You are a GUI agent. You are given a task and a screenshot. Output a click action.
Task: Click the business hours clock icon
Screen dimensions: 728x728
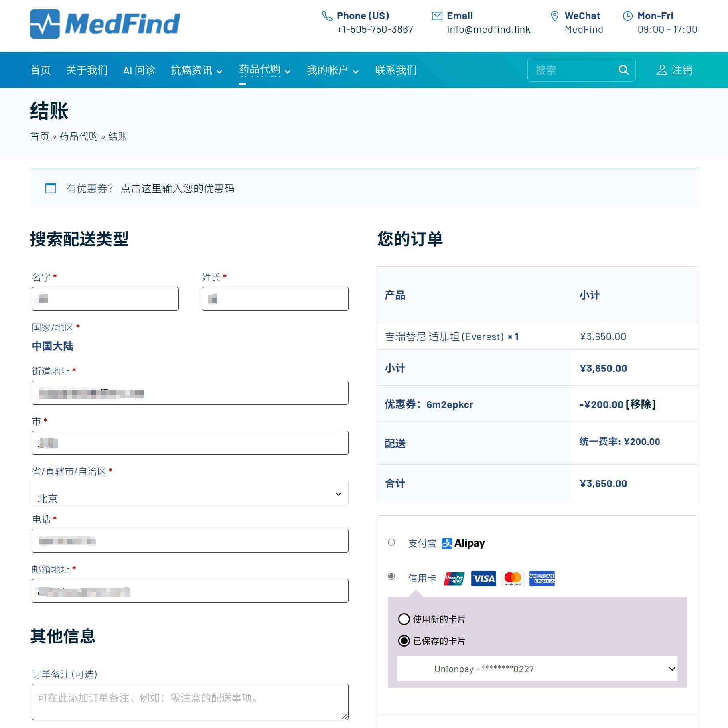[627, 16]
